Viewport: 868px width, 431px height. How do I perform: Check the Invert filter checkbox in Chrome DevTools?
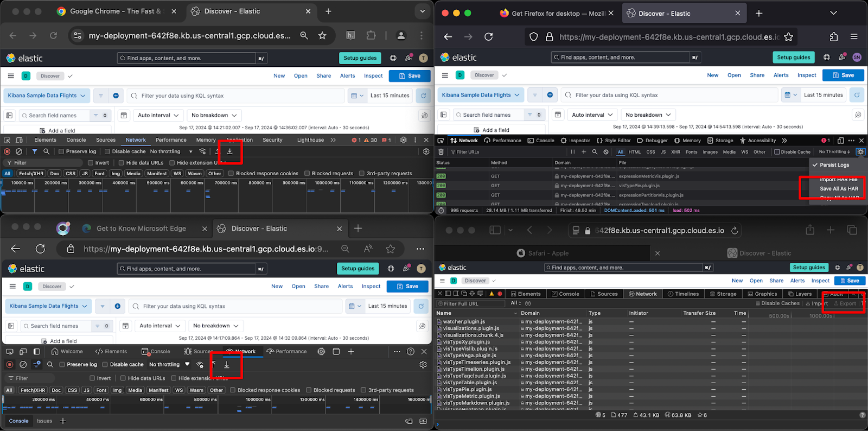point(91,163)
